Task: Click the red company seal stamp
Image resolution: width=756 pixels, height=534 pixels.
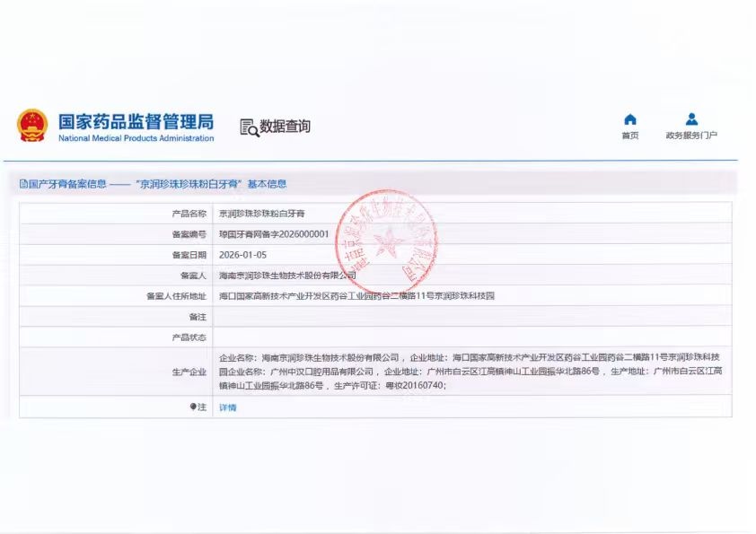Action: 386,242
